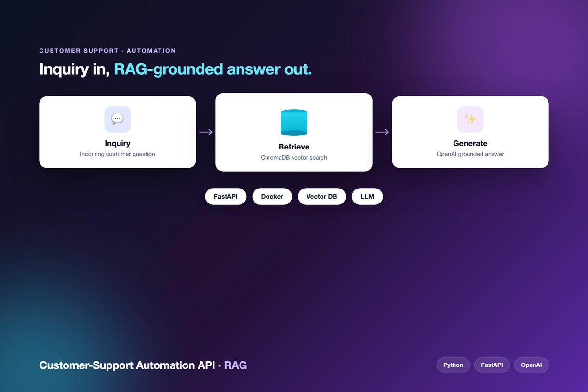Click the FastAPI pill below the cards
This screenshot has height=392, width=588.
pyautogui.click(x=226, y=196)
